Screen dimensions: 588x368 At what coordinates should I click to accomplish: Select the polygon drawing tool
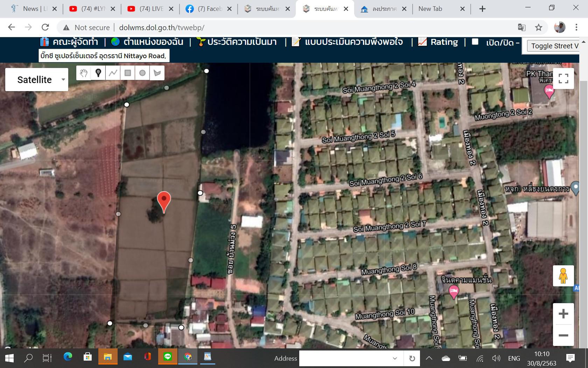(x=157, y=73)
